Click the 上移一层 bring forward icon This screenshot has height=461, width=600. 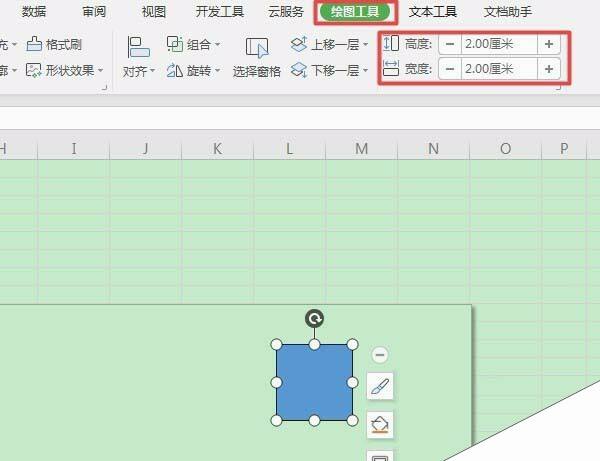tap(299, 44)
